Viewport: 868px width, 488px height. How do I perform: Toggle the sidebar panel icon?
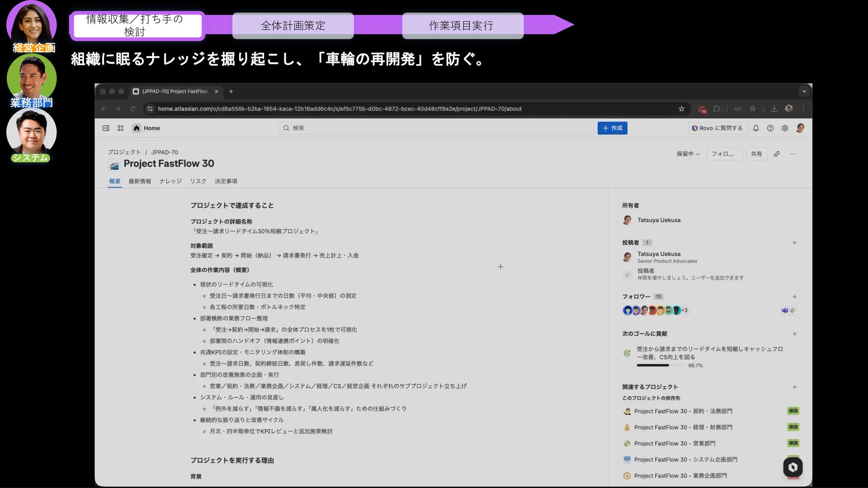(106, 128)
